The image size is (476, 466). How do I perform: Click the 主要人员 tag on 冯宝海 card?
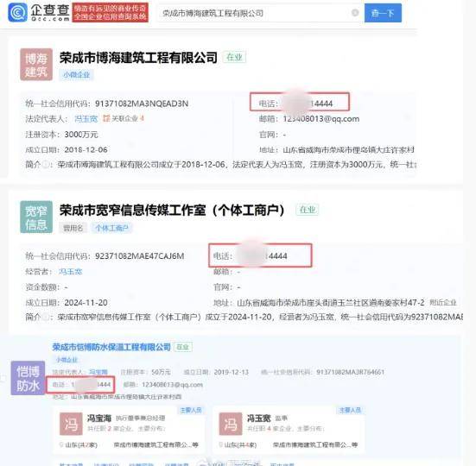point(191,410)
